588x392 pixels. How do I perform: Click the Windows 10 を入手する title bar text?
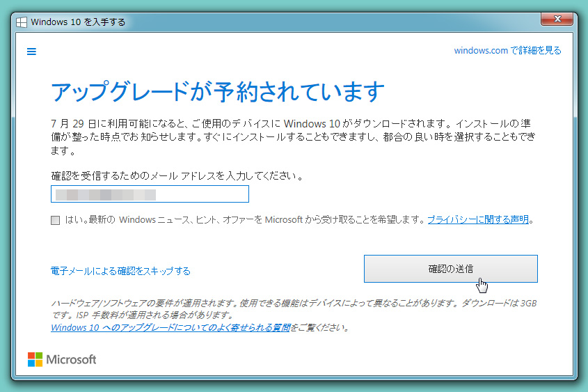tap(78, 22)
